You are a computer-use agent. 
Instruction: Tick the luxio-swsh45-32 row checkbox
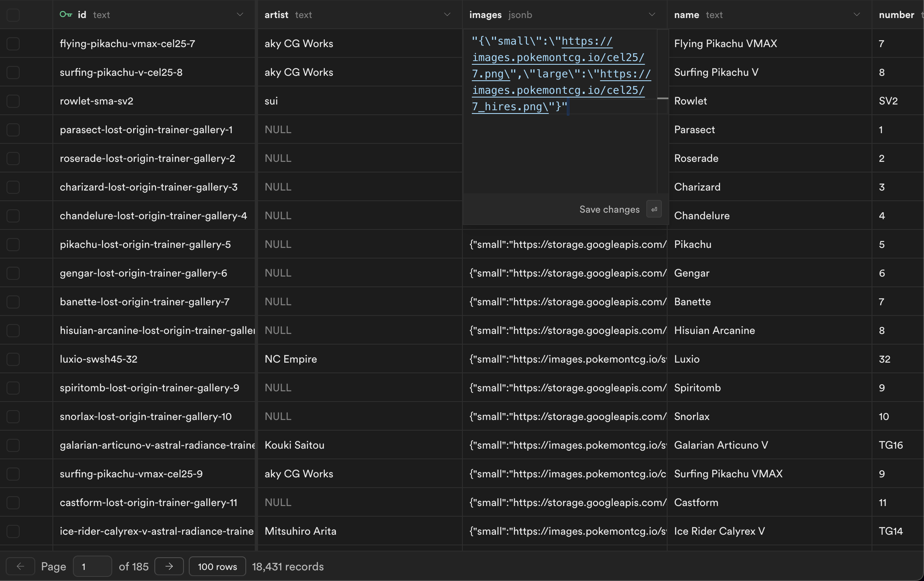[13, 359]
